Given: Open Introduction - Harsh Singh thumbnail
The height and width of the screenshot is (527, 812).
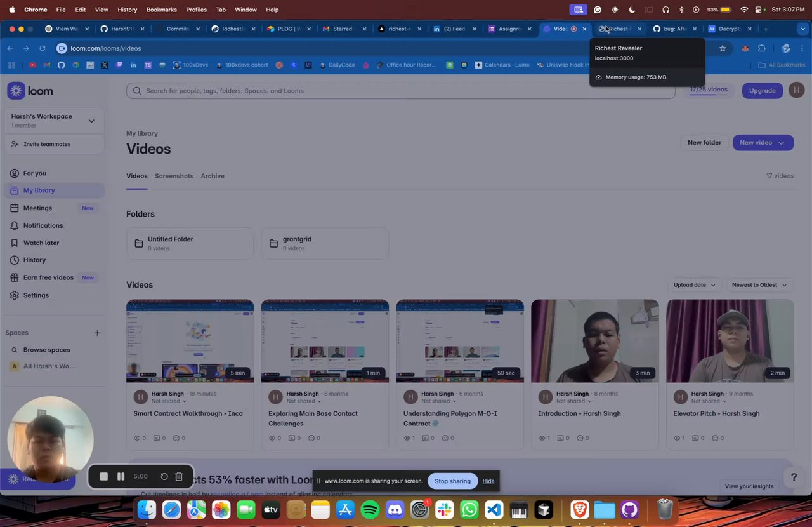Looking at the screenshot, I should [x=594, y=341].
